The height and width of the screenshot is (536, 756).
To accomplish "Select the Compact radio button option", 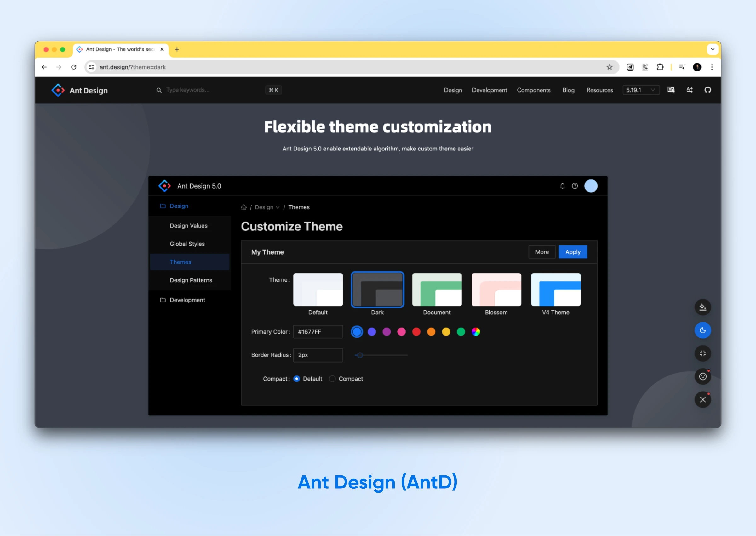I will pyautogui.click(x=333, y=379).
